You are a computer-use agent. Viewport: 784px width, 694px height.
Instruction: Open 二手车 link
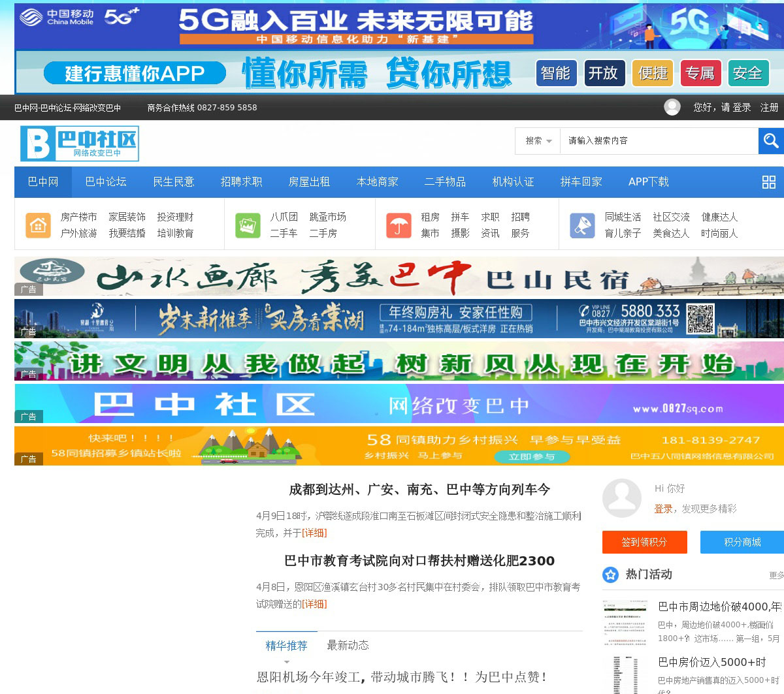284,233
